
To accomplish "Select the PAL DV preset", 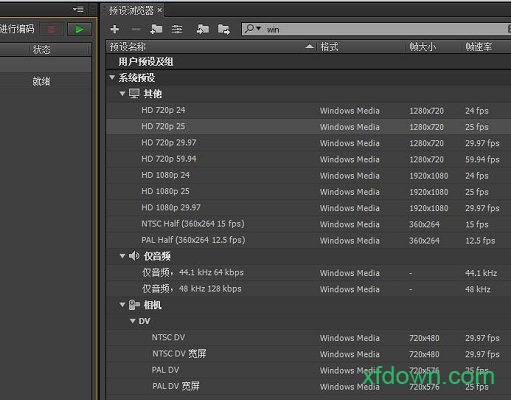I will 308,370.
